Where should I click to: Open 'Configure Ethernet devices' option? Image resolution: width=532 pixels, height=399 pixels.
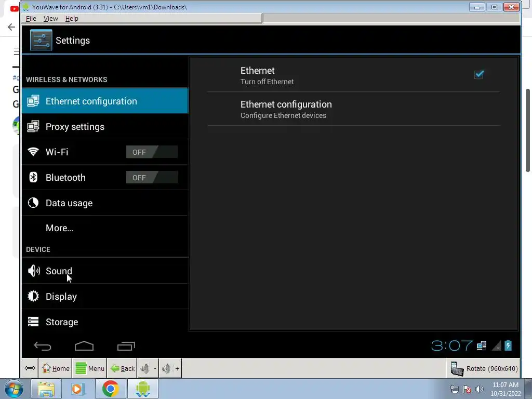click(x=353, y=109)
